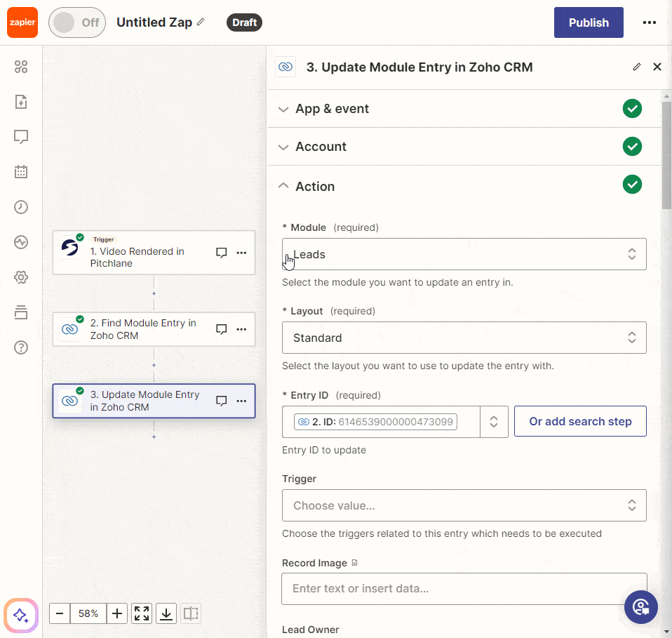This screenshot has height=638, width=672.
Task: Open the Entry ID dropdown arrows
Action: pos(494,422)
